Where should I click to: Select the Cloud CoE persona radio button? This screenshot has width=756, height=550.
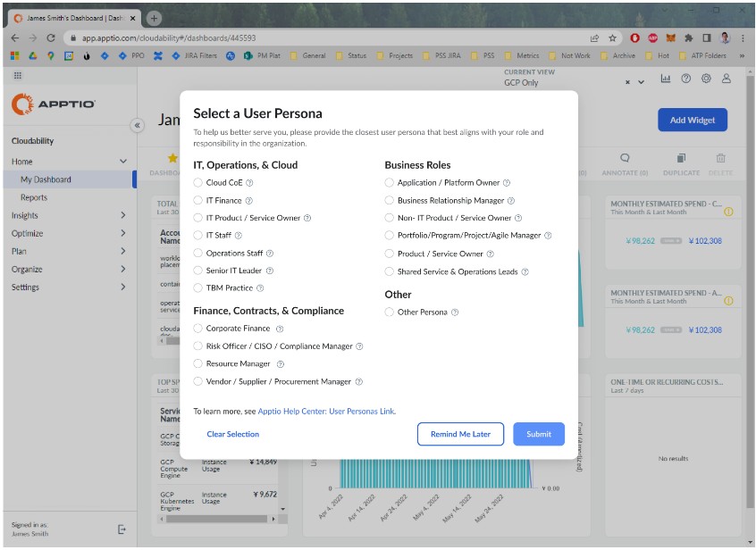197,183
